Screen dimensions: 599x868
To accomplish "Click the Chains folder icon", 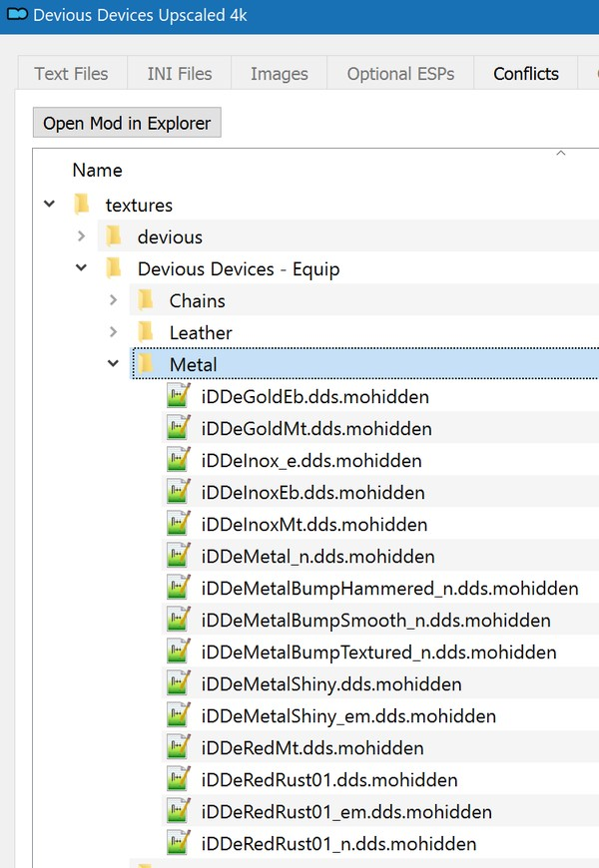I will tap(147, 301).
